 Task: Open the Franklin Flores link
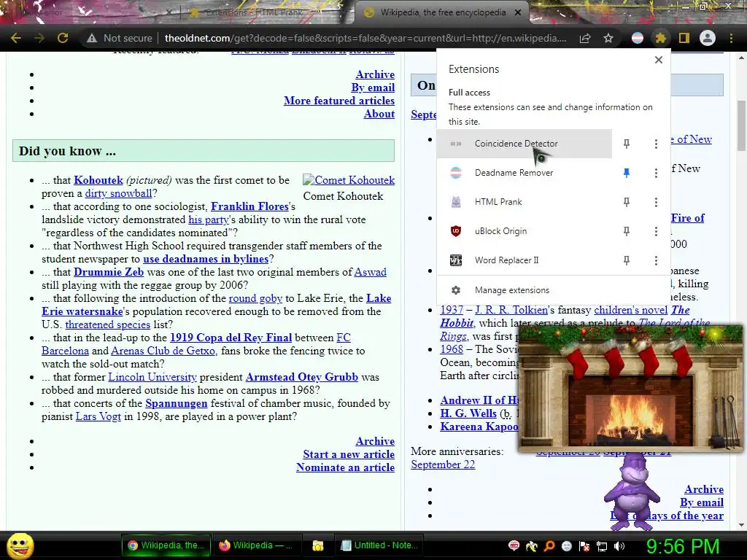[x=249, y=206]
